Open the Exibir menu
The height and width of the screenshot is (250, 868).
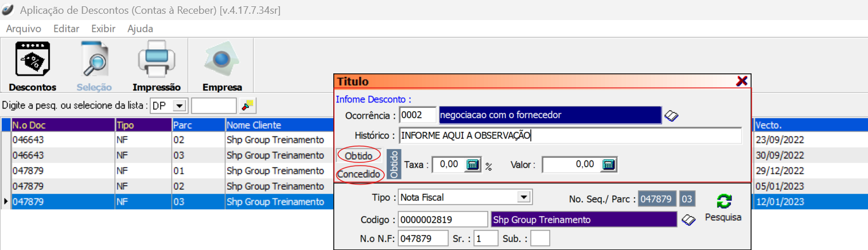(103, 29)
